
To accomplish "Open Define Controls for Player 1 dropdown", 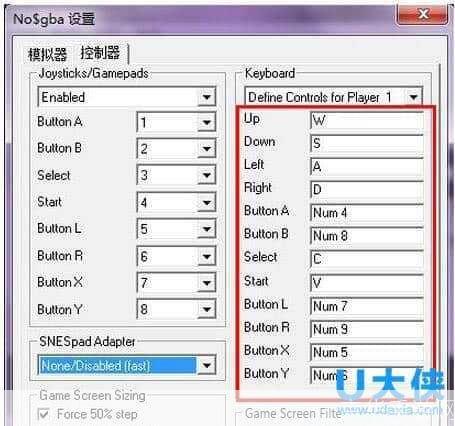I will point(333,97).
